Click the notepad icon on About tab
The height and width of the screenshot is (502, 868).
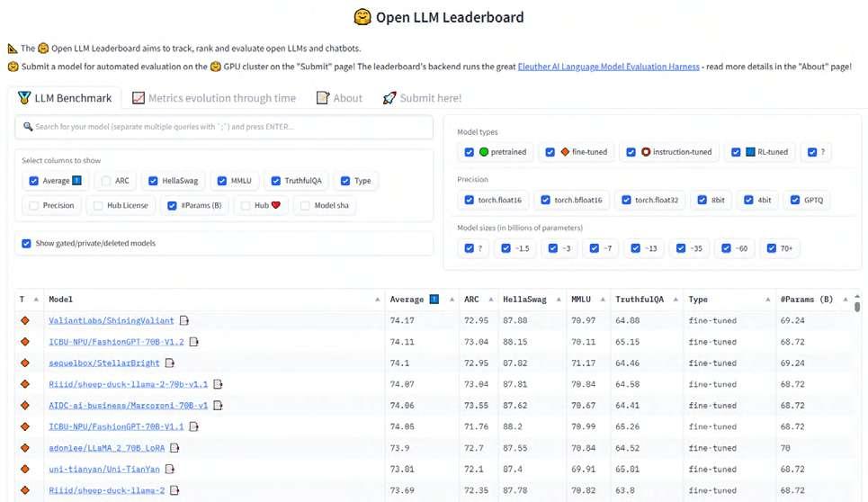point(322,98)
